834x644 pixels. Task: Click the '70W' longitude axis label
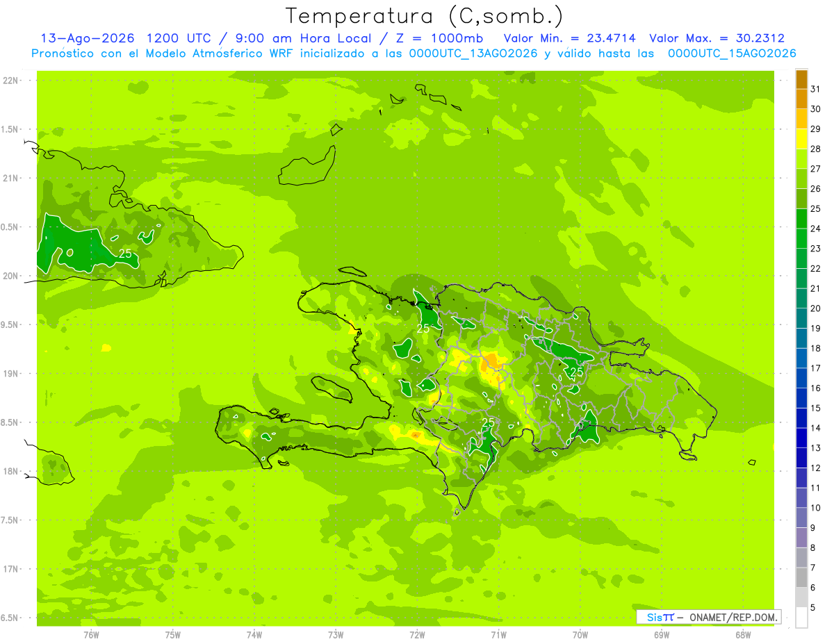580,635
